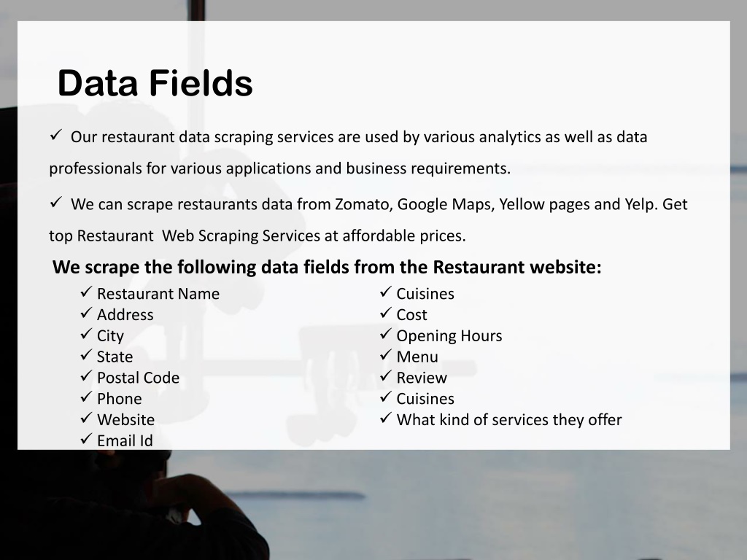Click the Review list entry
This screenshot has height=560, width=747.
point(422,378)
